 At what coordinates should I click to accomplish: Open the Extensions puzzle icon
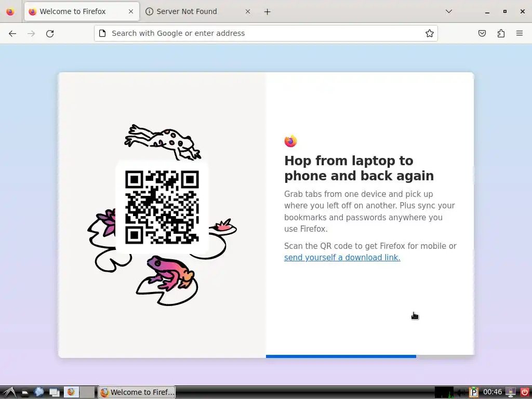click(501, 33)
